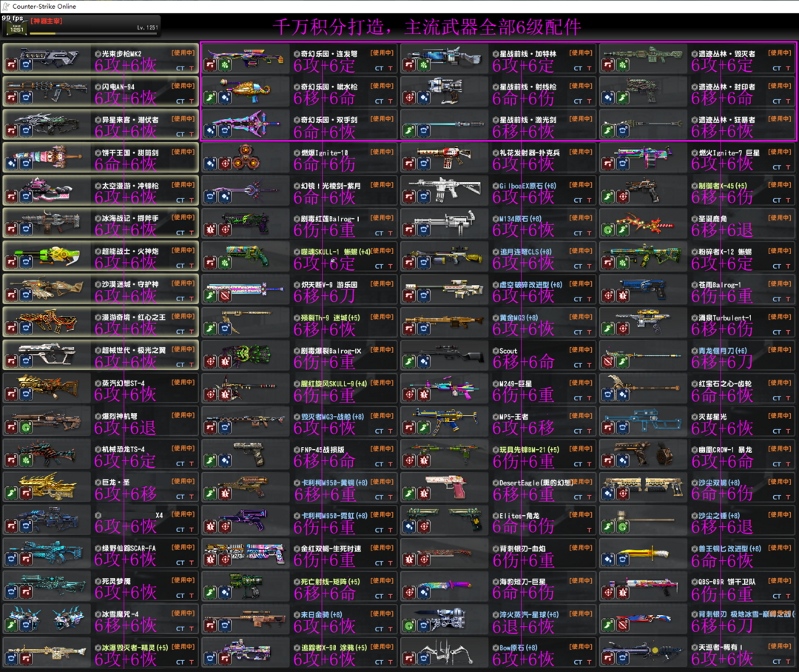Click the level 1251 badge icon
The height and width of the screenshot is (672, 799).
16,28
